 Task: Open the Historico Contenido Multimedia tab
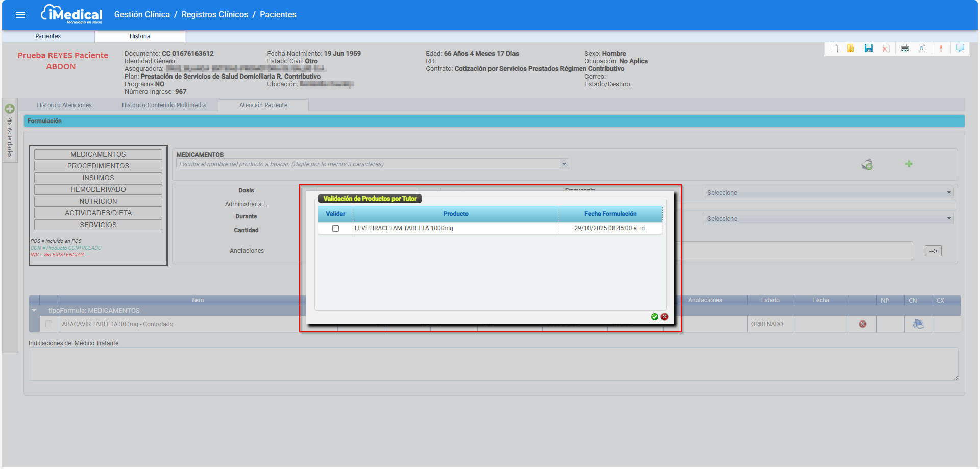pyautogui.click(x=164, y=105)
